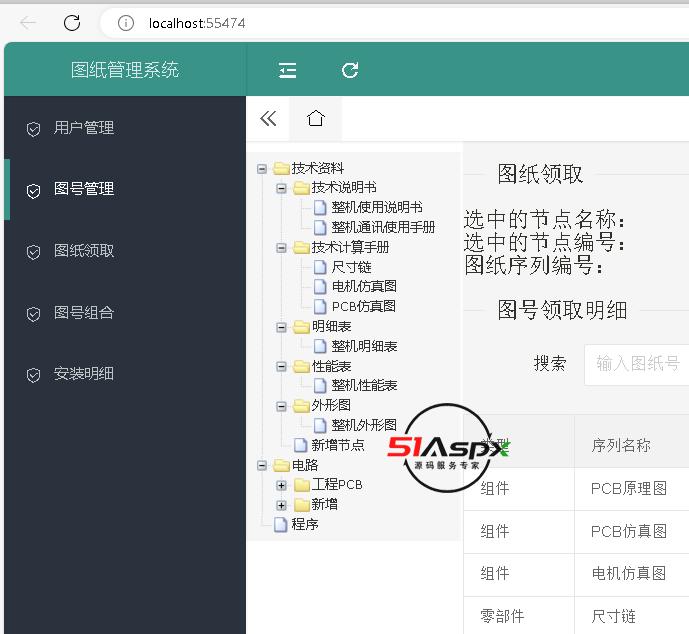Click shield icon beside 图号管理

(x=33, y=191)
